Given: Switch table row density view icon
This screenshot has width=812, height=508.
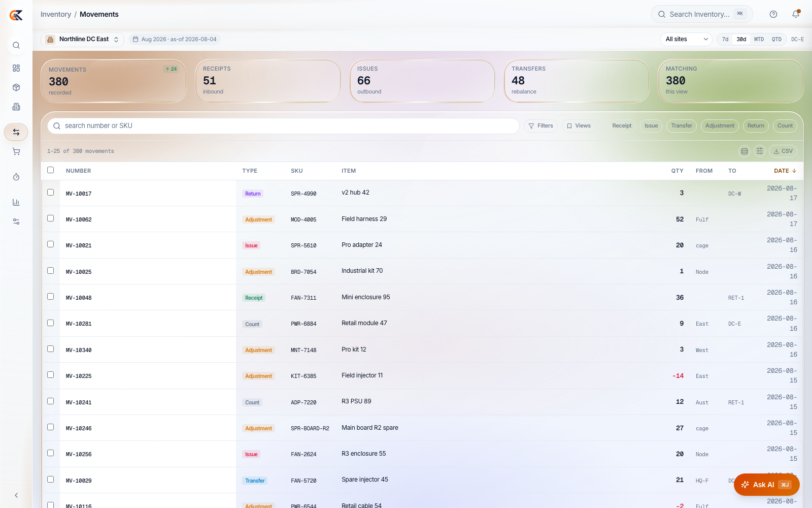Looking at the screenshot, I should tap(745, 151).
